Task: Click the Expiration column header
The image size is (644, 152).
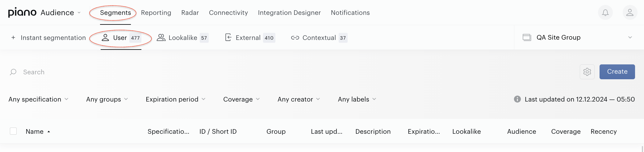Action: click(424, 132)
